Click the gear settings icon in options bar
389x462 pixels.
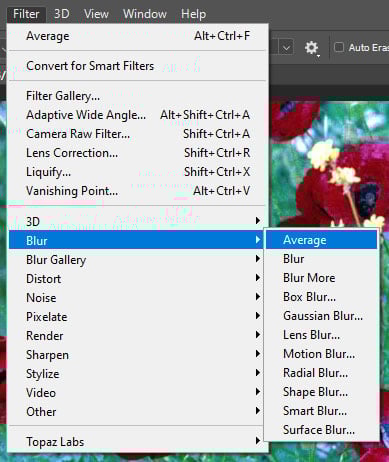(312, 48)
